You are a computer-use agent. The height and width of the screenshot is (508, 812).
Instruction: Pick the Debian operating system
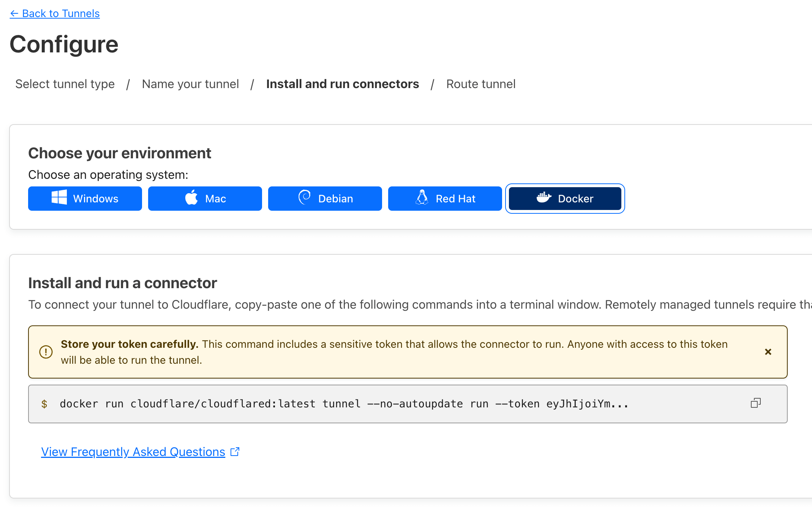pyautogui.click(x=325, y=199)
